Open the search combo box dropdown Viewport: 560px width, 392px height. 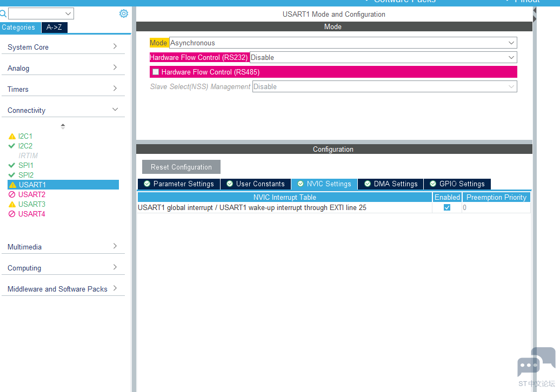pos(68,13)
